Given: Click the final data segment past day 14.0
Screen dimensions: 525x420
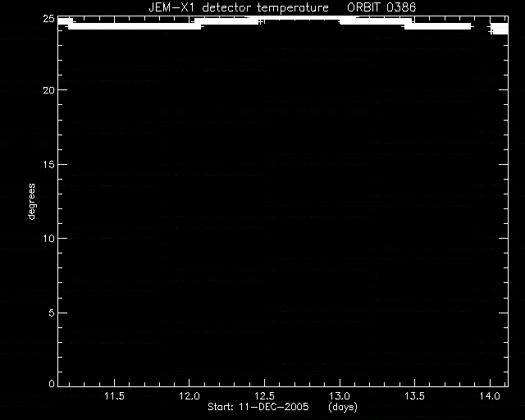Looking at the screenshot, I should (500, 29).
